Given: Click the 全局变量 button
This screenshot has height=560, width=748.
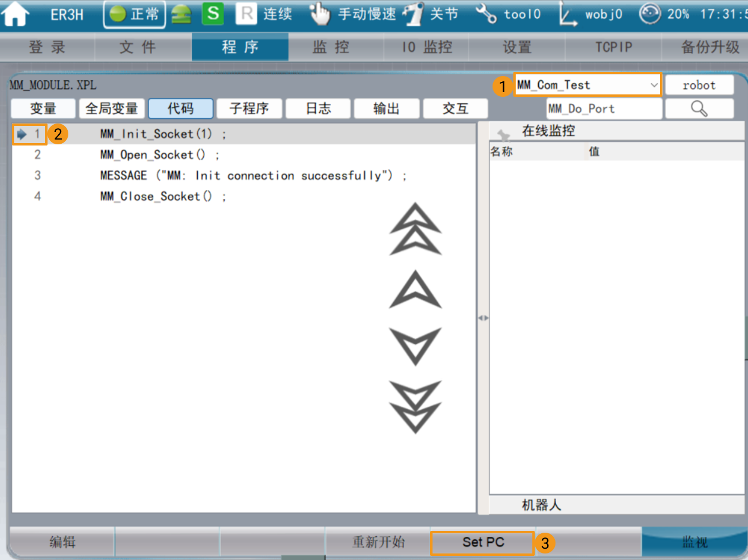Looking at the screenshot, I should 112,109.
